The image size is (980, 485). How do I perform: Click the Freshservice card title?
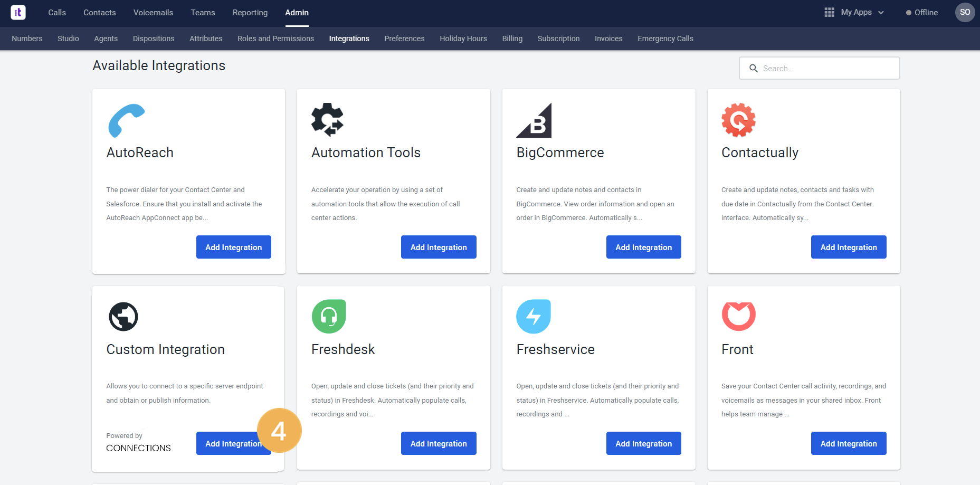point(555,349)
